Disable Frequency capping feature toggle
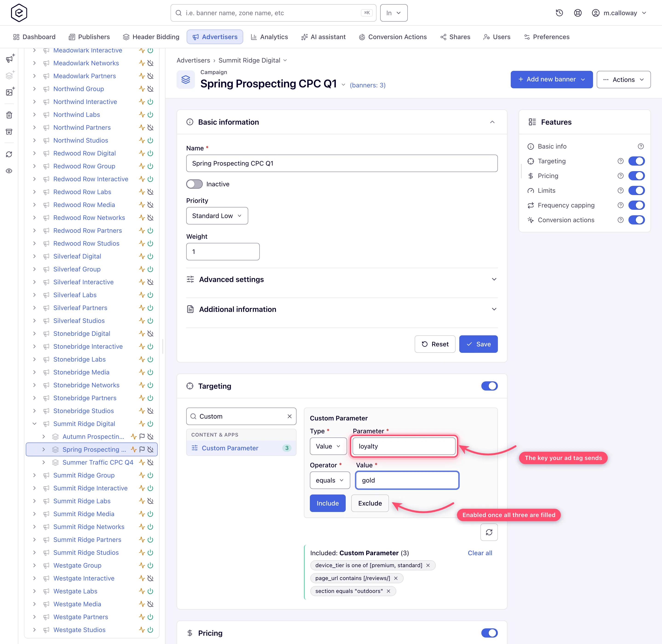Image resolution: width=662 pixels, height=644 pixels. click(636, 205)
